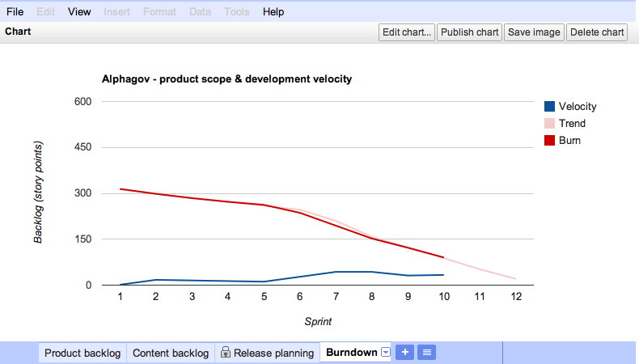Image resolution: width=639 pixels, height=364 pixels.
Task: Click the 'Backlog (story points)' axis label
Action: (38, 193)
